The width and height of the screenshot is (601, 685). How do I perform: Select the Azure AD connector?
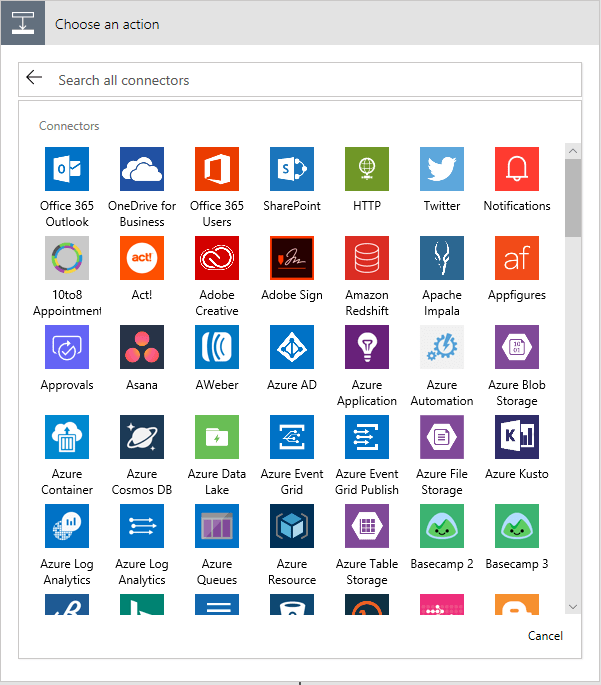292,347
